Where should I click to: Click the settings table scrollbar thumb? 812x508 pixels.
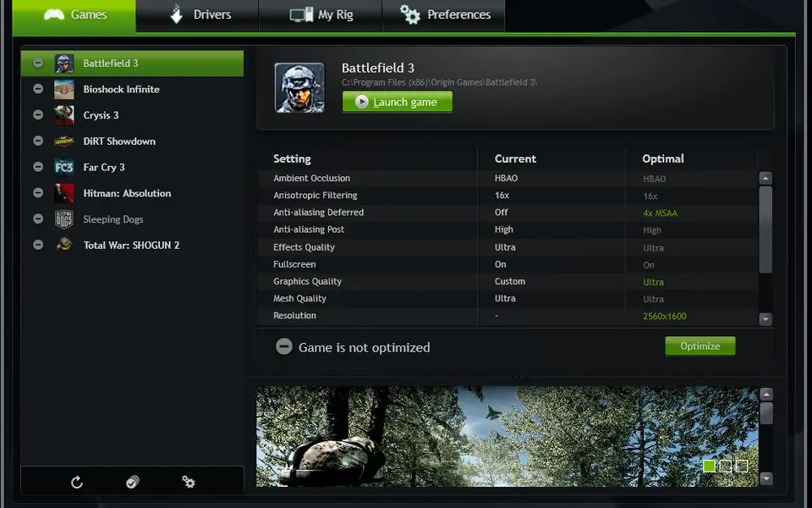click(x=765, y=229)
